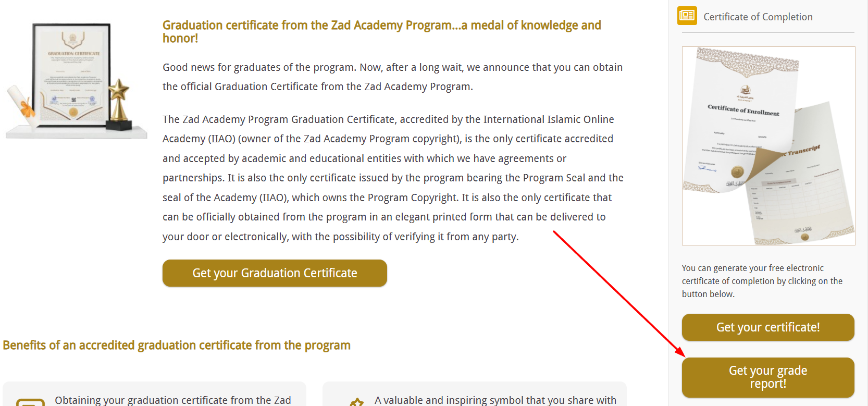Click the Certificate of Completion sidebar heading
Screen dimensions: 868x406
[758, 17]
